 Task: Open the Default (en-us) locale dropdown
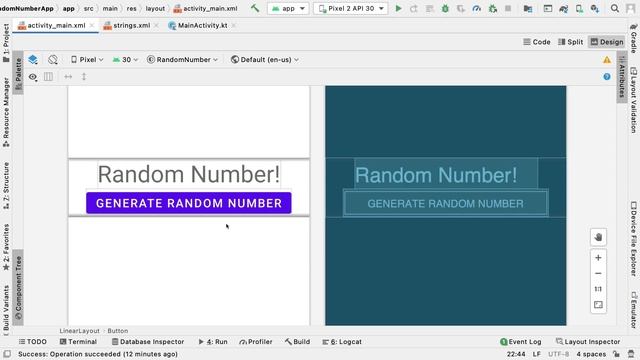(265, 60)
